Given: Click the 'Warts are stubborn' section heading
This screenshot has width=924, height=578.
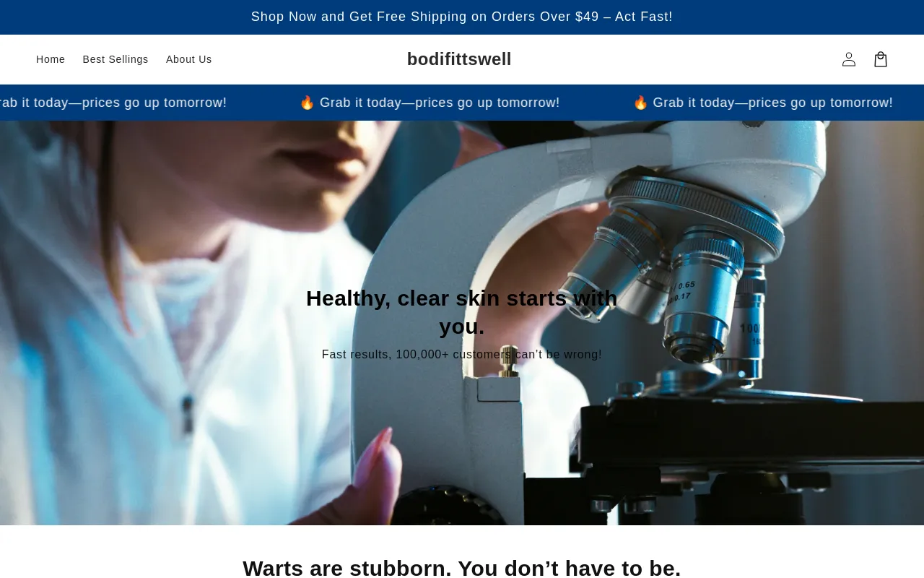Looking at the screenshot, I should [462, 568].
